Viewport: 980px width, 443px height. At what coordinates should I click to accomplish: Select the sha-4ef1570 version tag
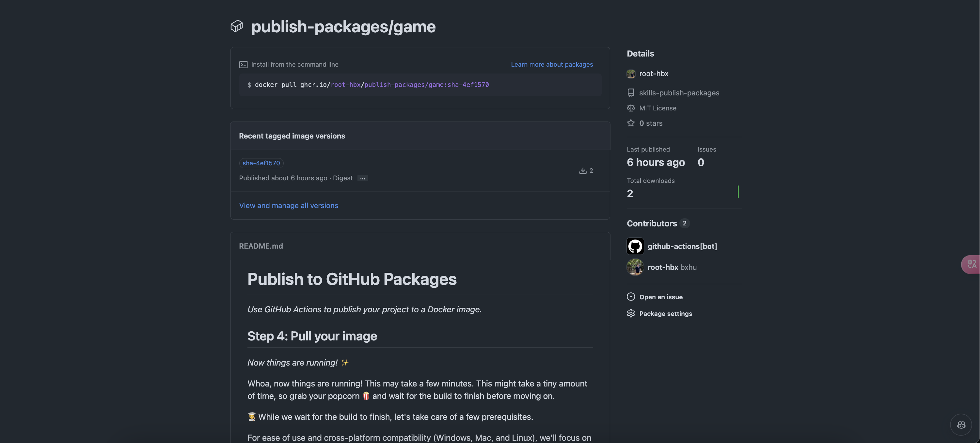261,163
